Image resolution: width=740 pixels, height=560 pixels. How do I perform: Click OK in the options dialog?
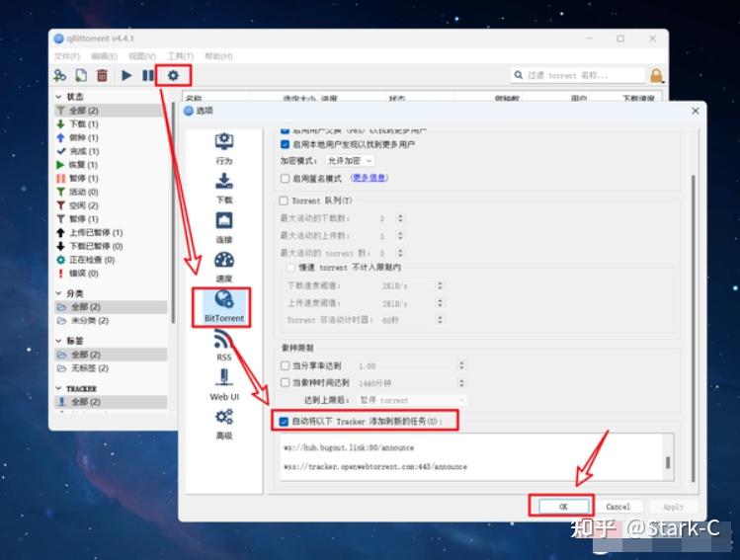562,507
